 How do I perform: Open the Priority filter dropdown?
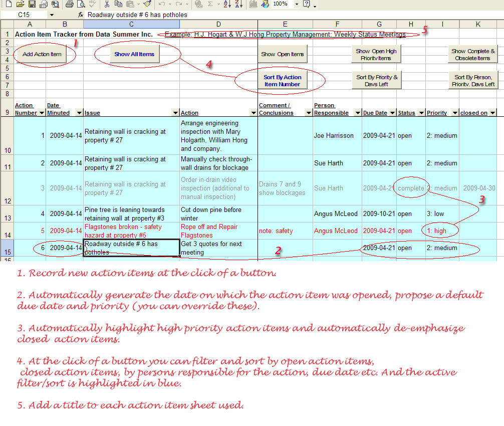(455, 113)
